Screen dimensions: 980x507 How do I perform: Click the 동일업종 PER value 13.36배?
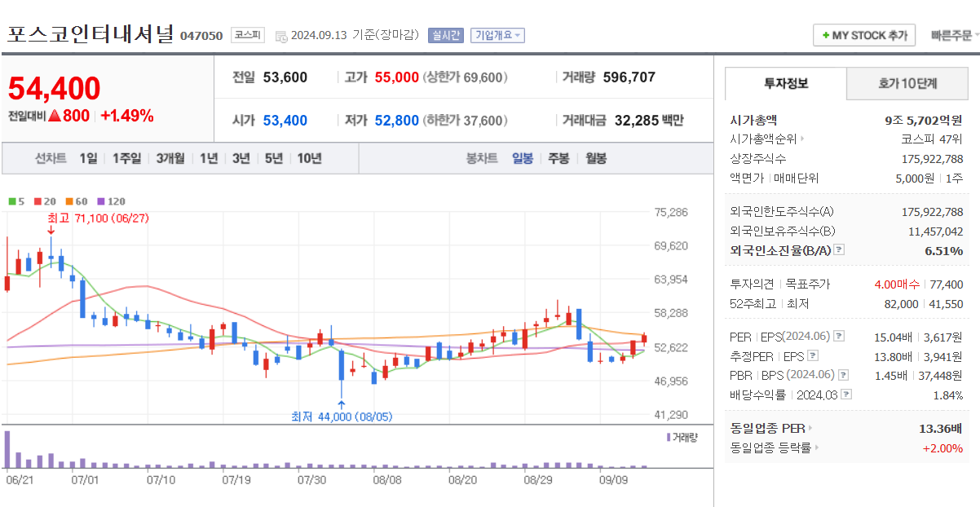[x=941, y=428]
